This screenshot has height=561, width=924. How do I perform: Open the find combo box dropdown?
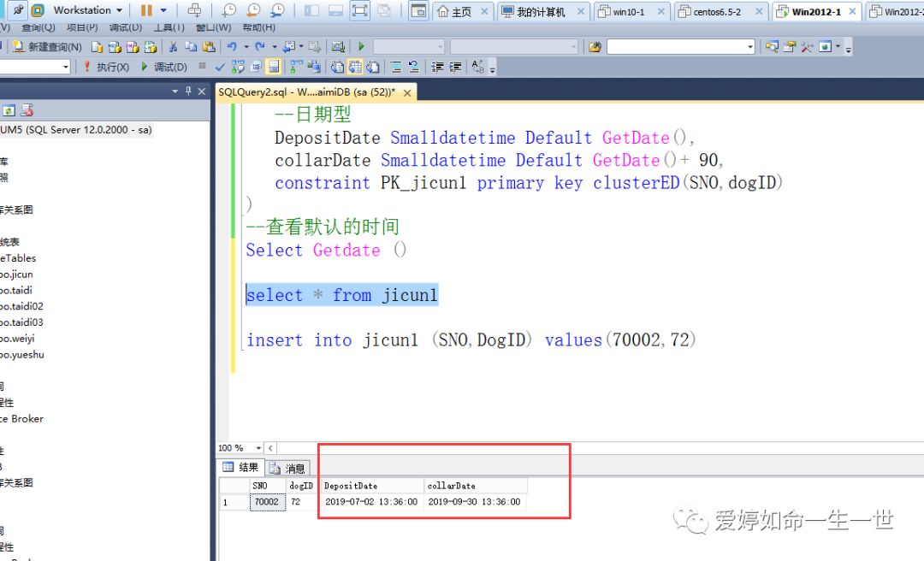coord(749,46)
